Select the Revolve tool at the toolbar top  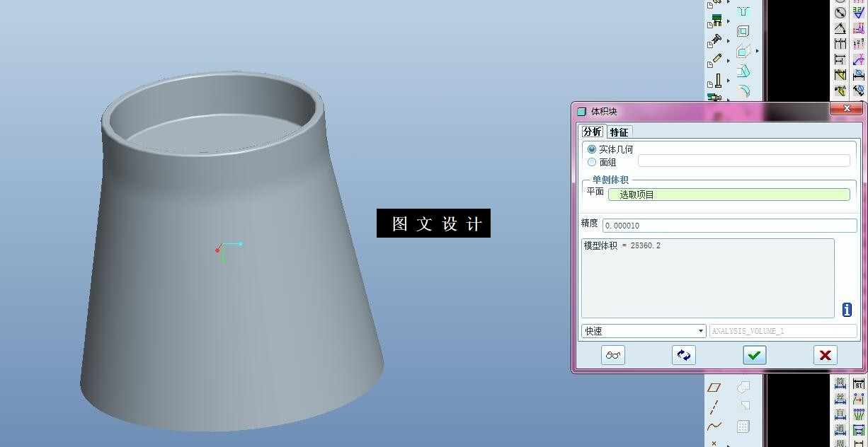click(x=743, y=10)
